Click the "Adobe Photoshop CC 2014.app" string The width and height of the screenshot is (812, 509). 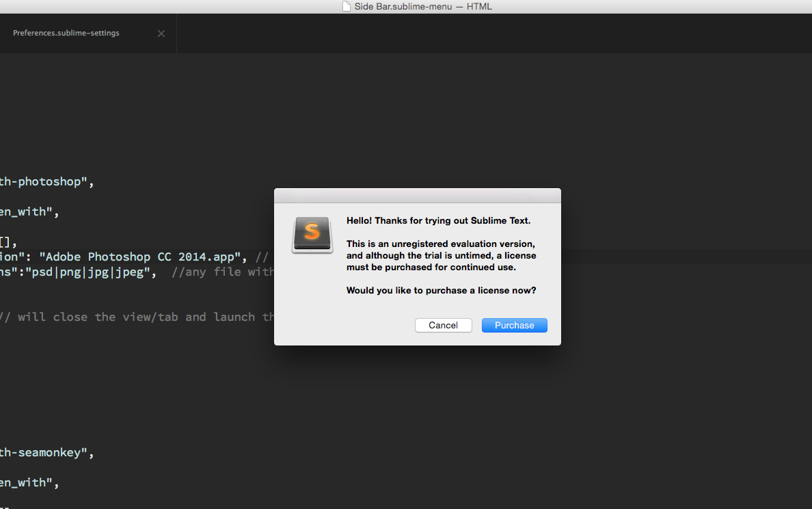[x=140, y=257]
